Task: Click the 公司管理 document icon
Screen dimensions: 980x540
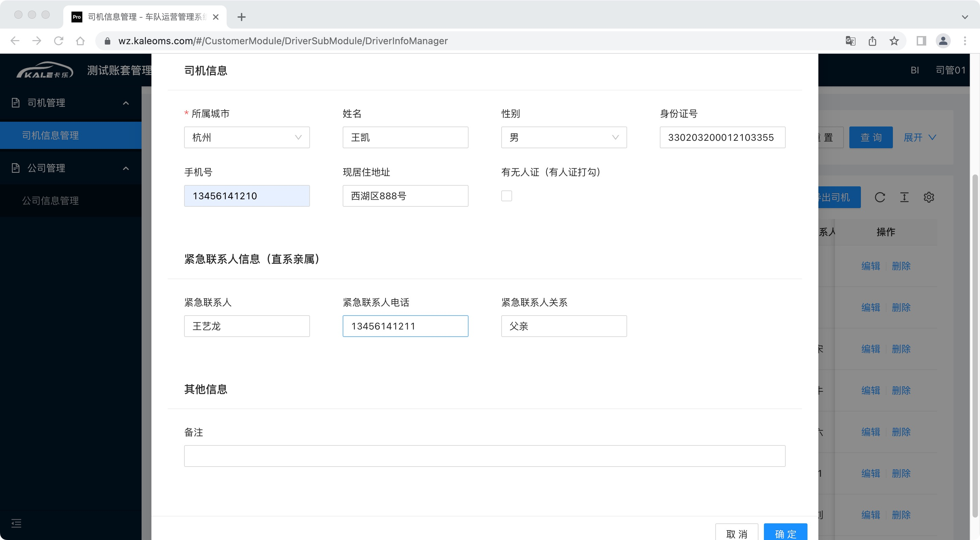Action: click(16, 168)
